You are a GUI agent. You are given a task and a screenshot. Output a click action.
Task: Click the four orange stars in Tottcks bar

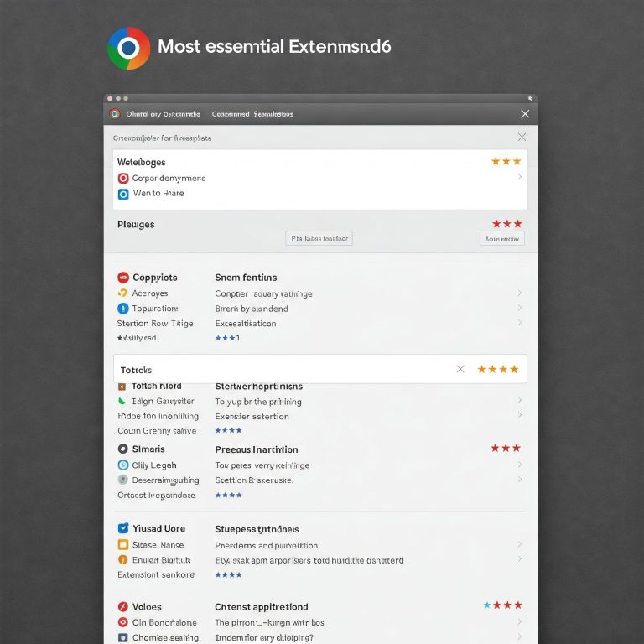(498, 370)
